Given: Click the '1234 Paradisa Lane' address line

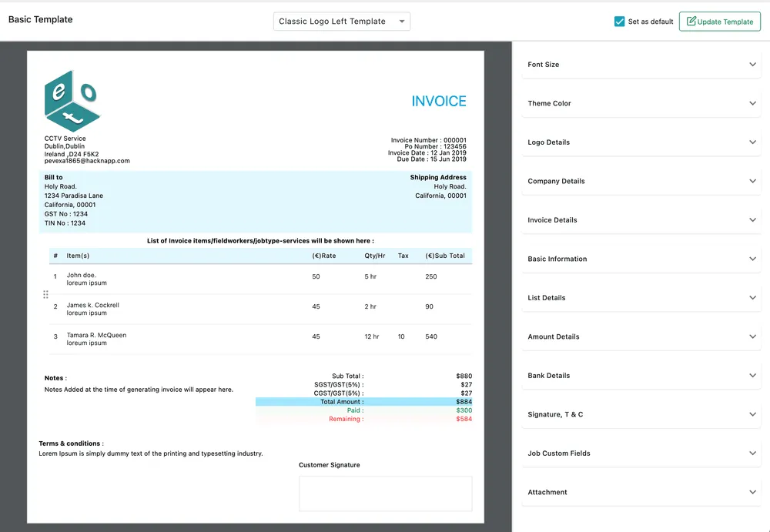Looking at the screenshot, I should [x=74, y=196].
